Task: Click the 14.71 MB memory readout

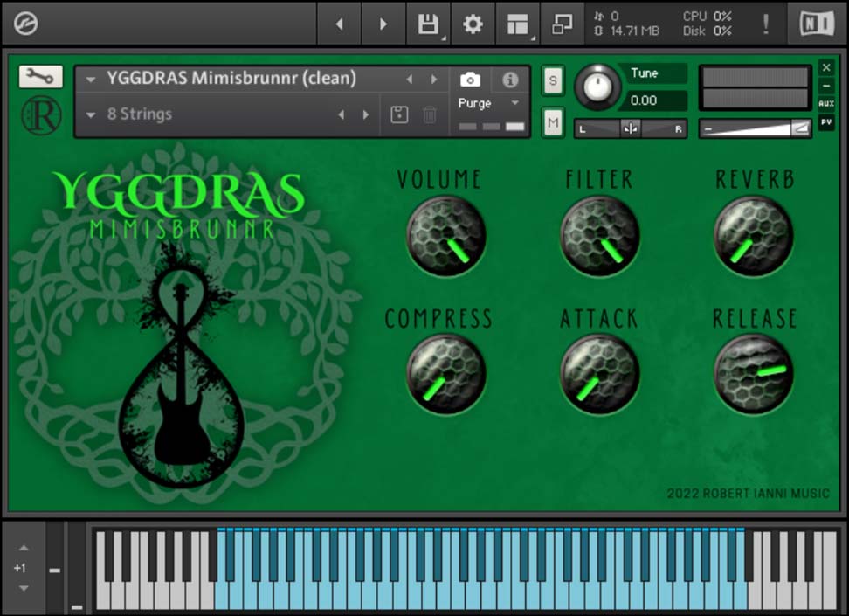Action: (x=635, y=31)
